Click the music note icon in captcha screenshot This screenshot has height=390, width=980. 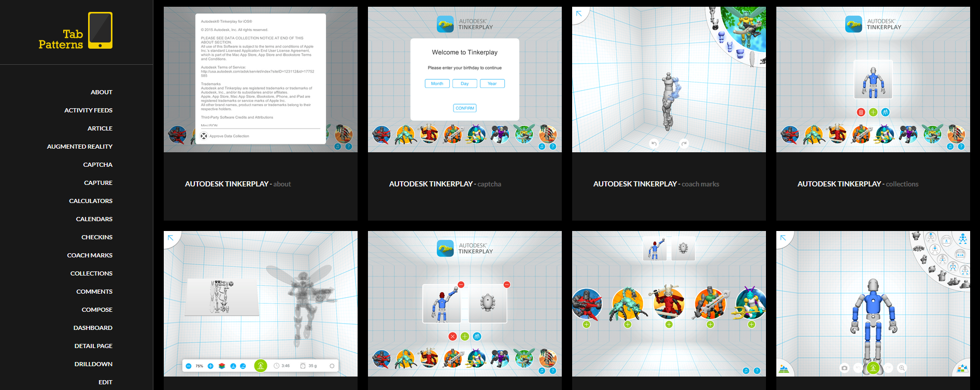542,147
